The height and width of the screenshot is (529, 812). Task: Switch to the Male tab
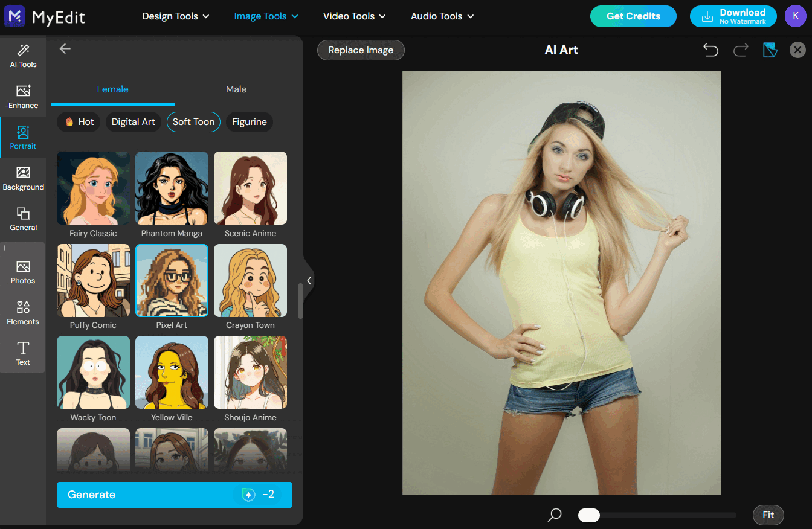[236, 89]
